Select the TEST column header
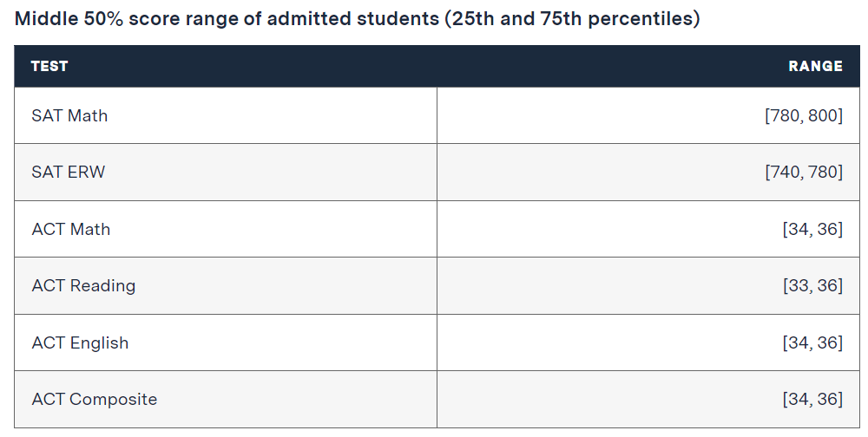 point(49,66)
